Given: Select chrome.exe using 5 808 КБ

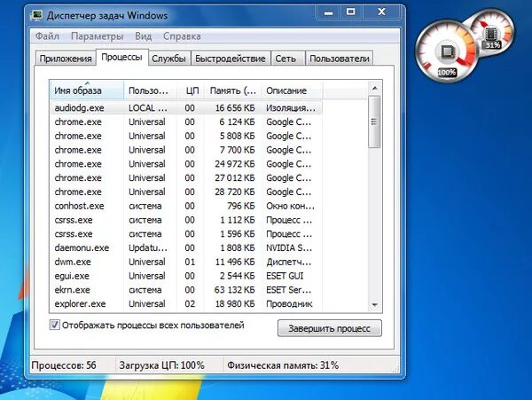Looking at the screenshot, I should (x=186, y=136).
